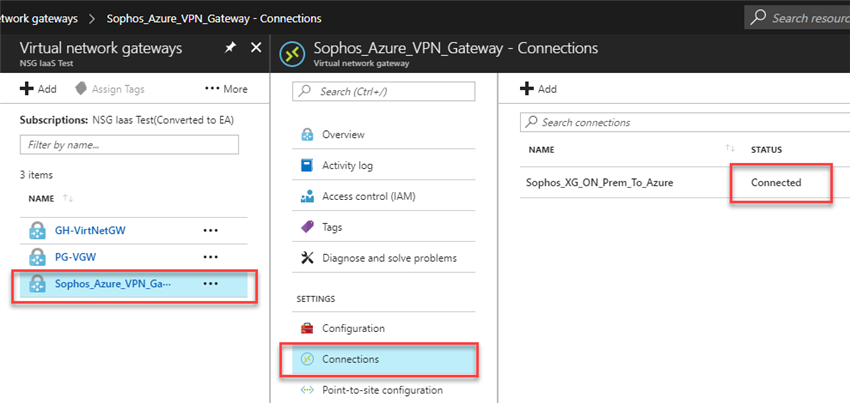Open context menu for GH-VirtNetGW
Viewport: 850px width, 403px height.
click(x=210, y=231)
